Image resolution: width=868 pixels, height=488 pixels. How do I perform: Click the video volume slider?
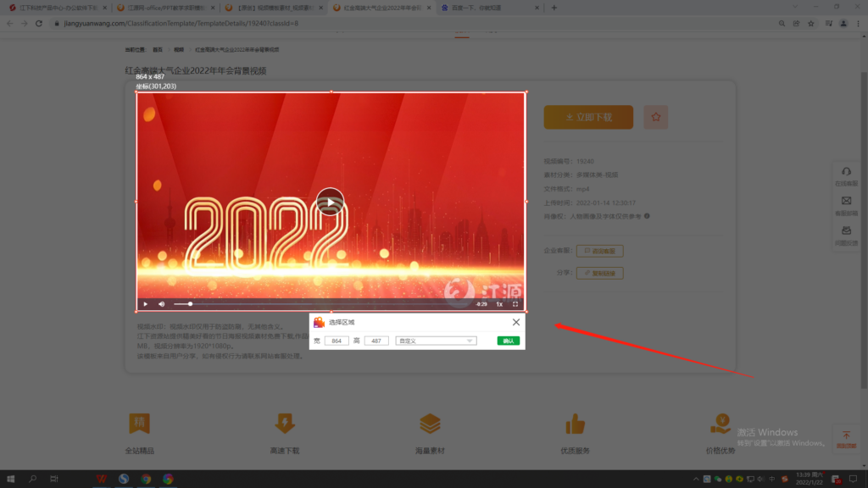click(183, 304)
